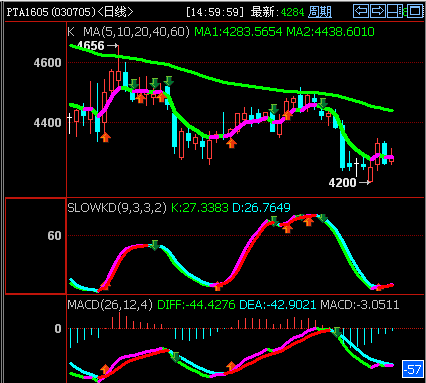The height and width of the screenshot is (383, 426).
Task: Click the blue -57 value box
Action: point(413,369)
